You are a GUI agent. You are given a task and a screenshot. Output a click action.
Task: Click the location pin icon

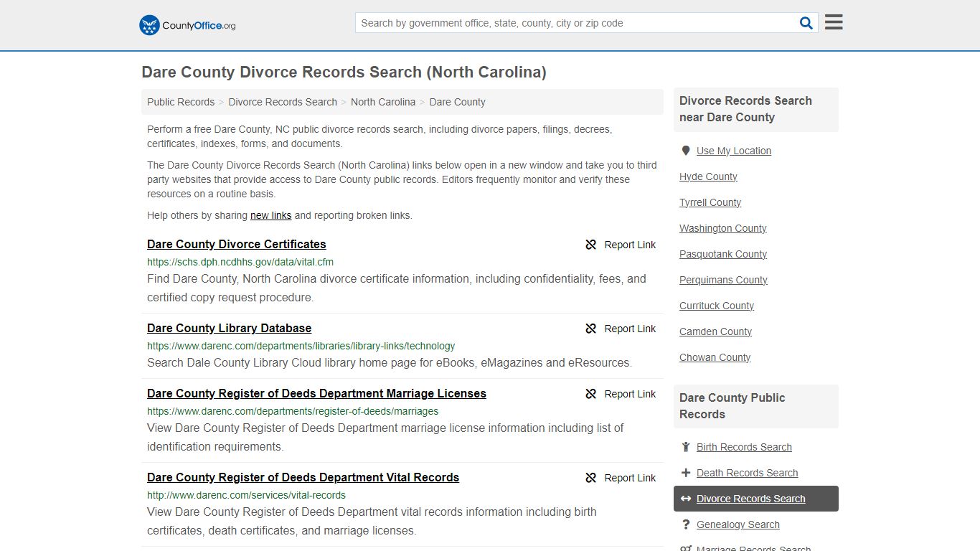pyautogui.click(x=685, y=151)
